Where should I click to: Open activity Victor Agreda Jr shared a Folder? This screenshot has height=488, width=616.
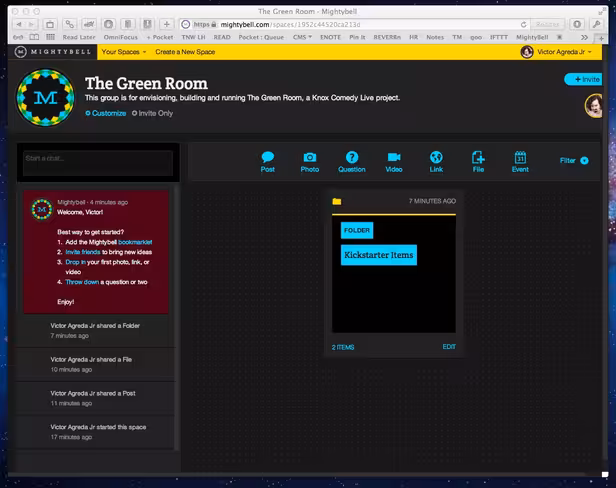95,330
